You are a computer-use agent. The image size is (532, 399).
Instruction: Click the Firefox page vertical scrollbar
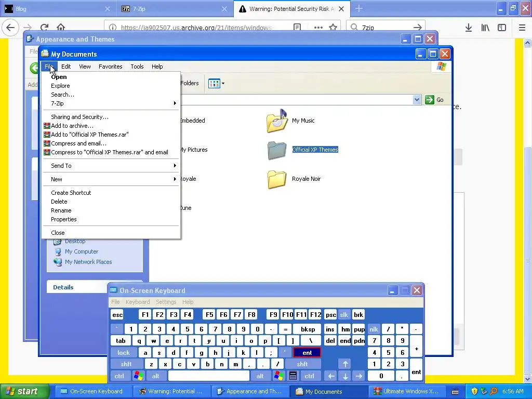[527, 260]
